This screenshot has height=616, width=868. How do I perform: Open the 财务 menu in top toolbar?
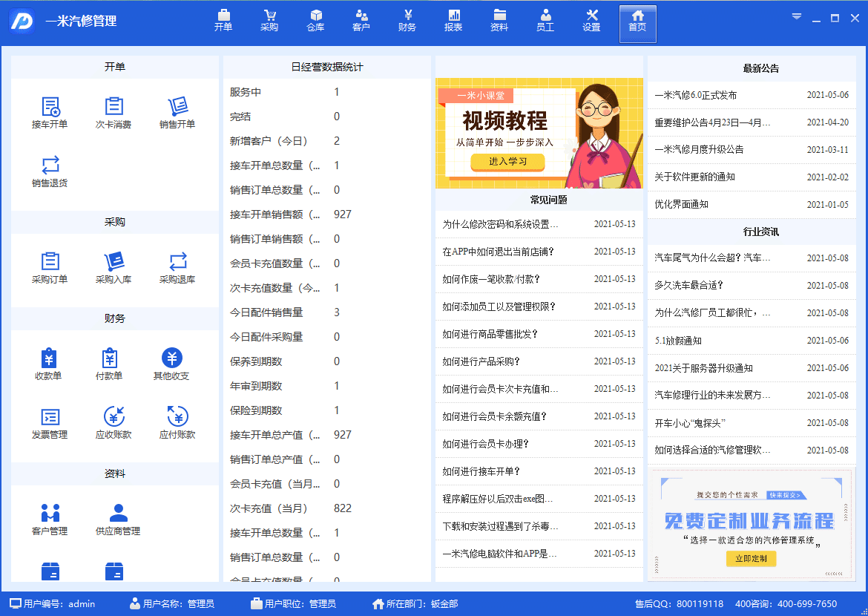[407, 21]
